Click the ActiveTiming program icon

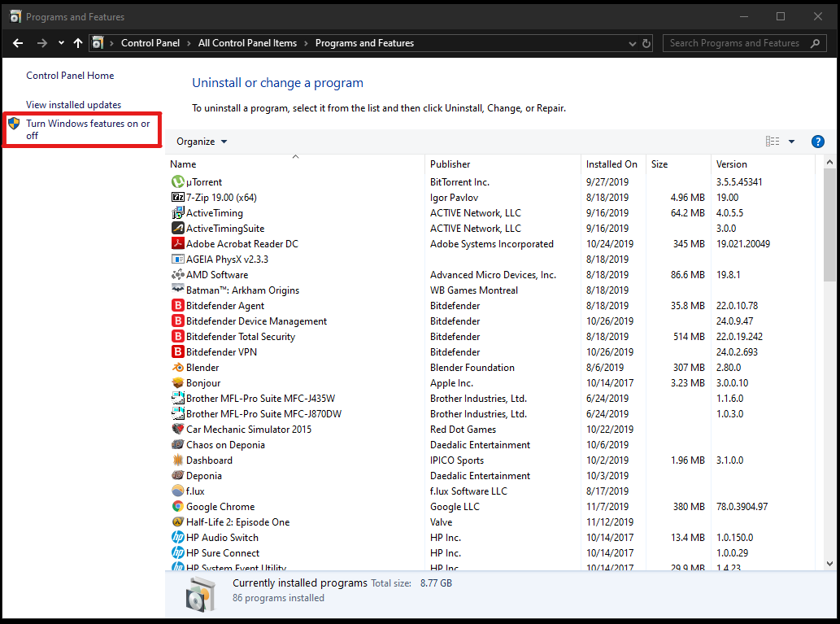tap(178, 213)
